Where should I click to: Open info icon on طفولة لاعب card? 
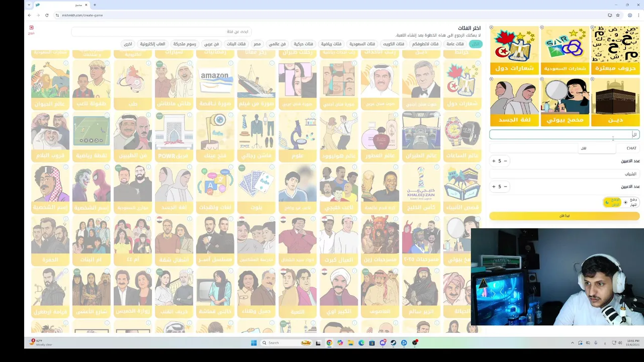[107, 63]
